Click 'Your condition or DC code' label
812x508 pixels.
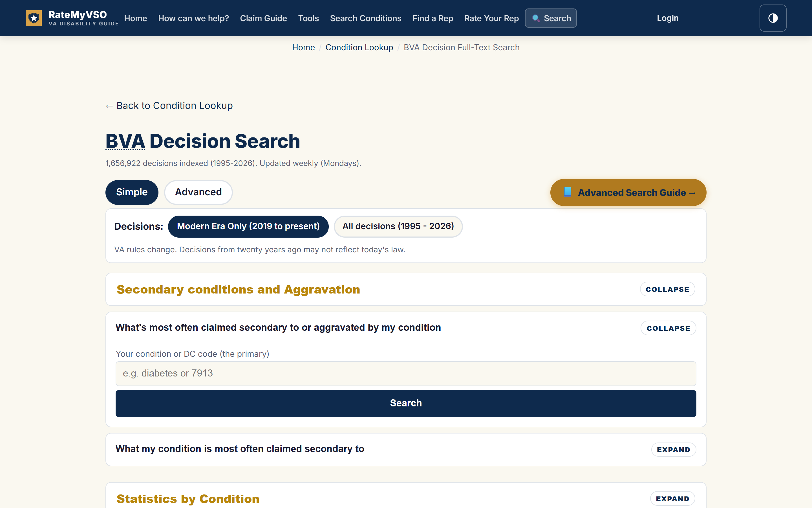point(192,354)
